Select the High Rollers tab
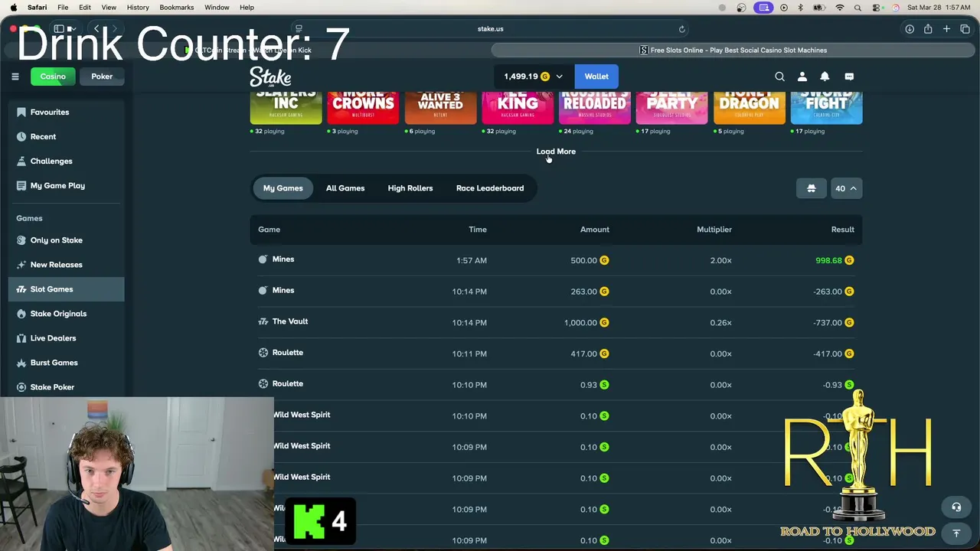 pyautogui.click(x=410, y=188)
